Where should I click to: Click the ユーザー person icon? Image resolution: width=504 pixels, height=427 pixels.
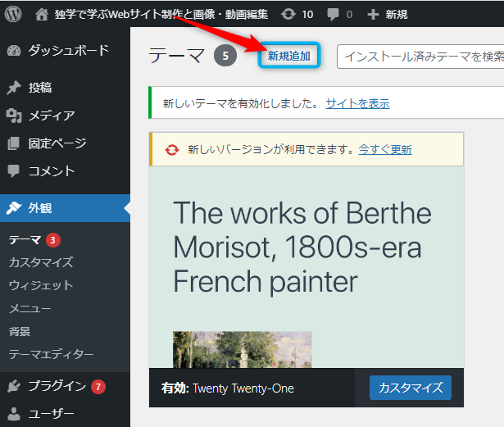click(13, 414)
